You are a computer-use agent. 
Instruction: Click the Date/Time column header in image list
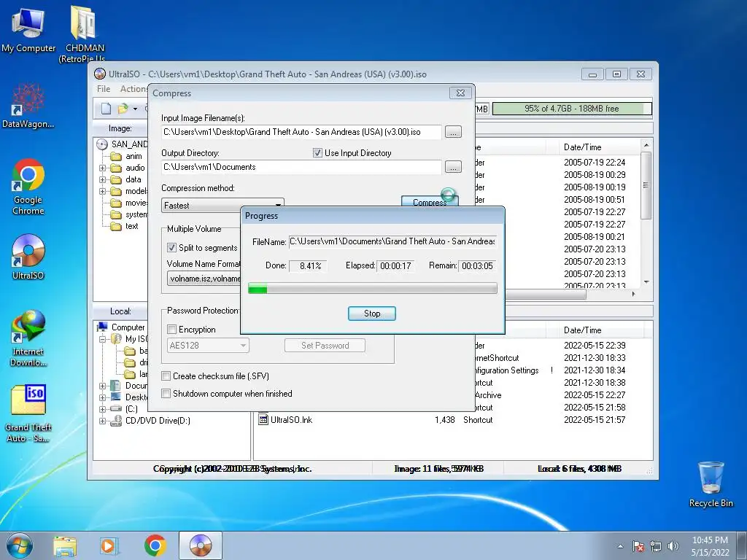pyautogui.click(x=582, y=147)
